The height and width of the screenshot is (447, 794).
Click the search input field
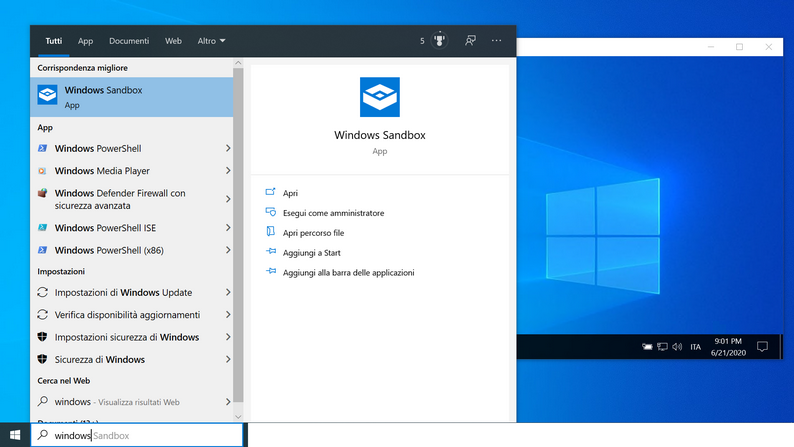click(x=137, y=435)
